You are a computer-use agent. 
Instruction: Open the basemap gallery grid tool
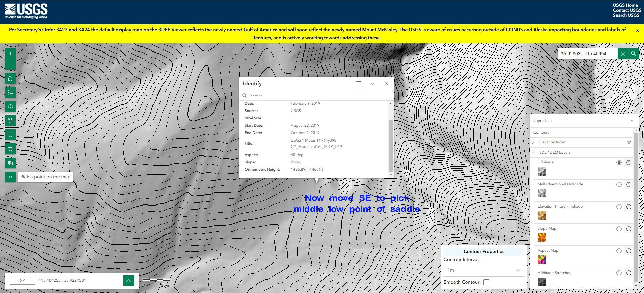pyautogui.click(x=10, y=121)
